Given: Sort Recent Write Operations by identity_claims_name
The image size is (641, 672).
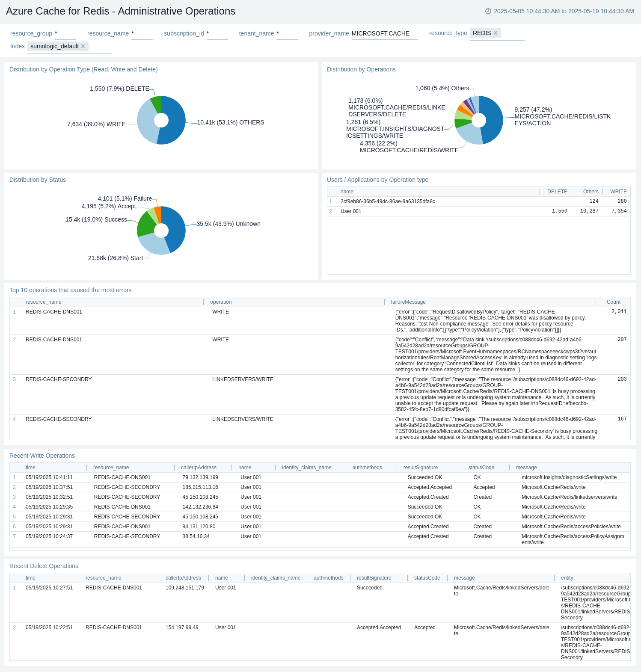Looking at the screenshot, I should (x=306, y=468).
